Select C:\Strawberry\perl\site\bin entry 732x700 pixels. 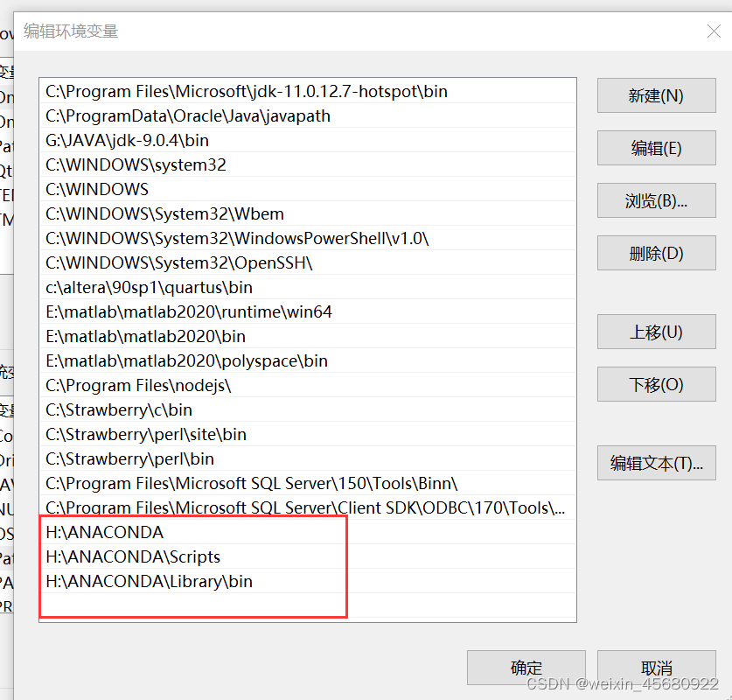tap(308, 434)
